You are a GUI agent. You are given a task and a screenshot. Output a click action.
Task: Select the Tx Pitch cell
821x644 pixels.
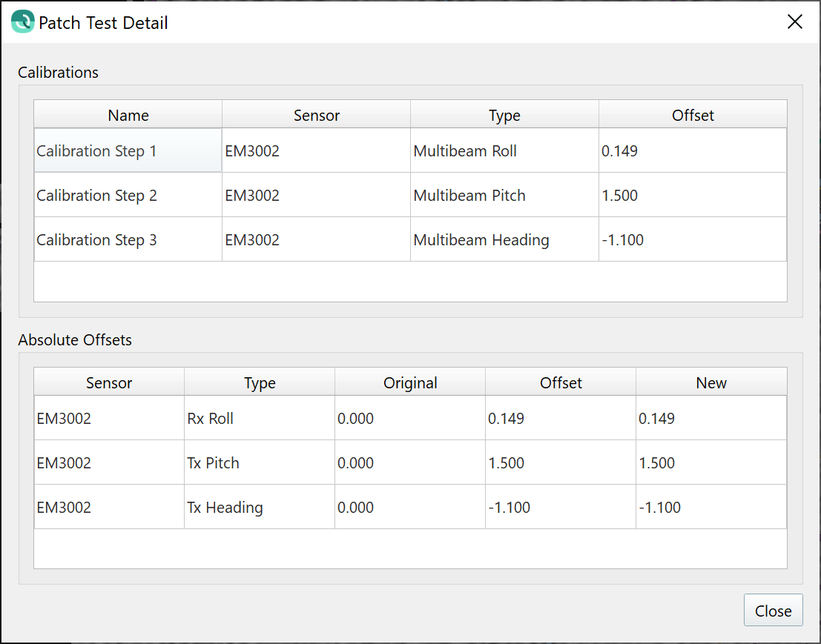214,463
